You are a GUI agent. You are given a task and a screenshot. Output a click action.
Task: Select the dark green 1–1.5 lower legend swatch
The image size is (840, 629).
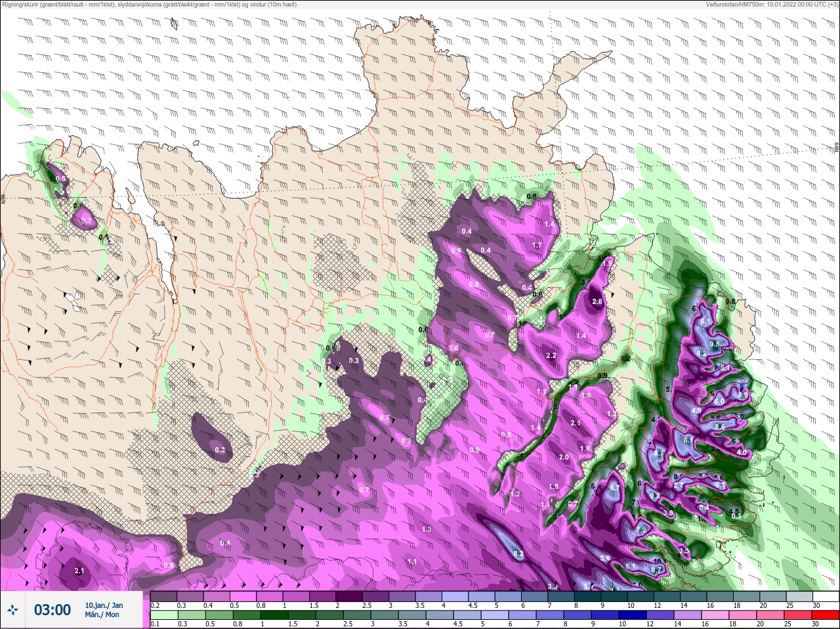coord(274,615)
